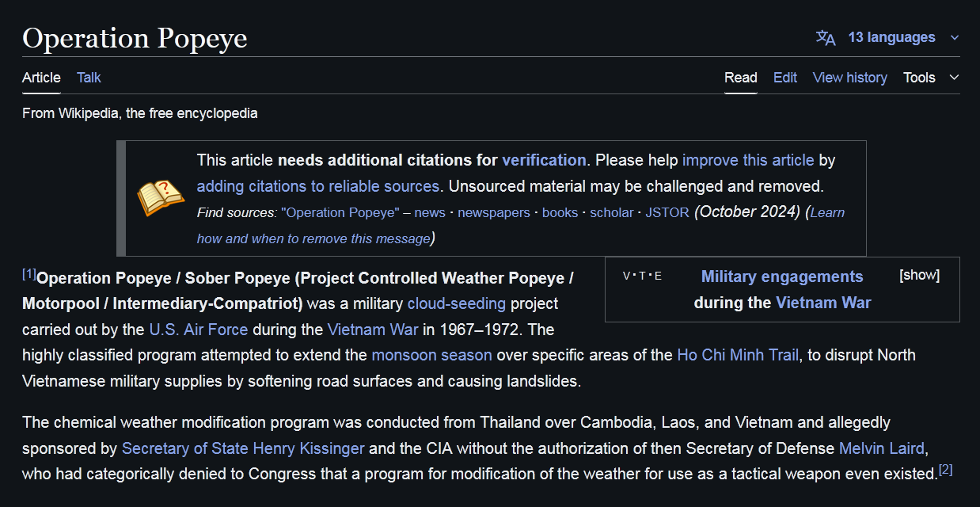Open the 13 languages dropdown
Image resolution: width=980 pixels, height=507 pixels.
[x=887, y=37]
